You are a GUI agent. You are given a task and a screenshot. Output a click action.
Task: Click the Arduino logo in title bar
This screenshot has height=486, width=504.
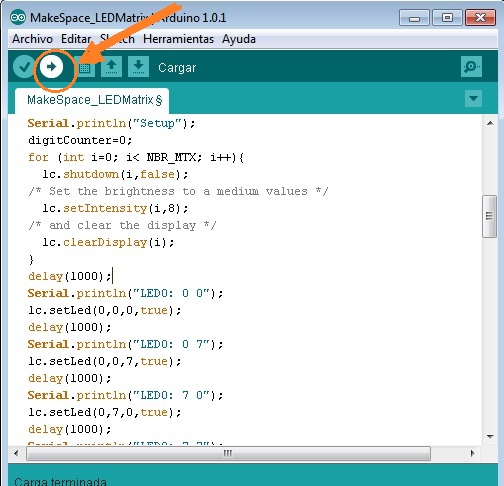point(18,17)
